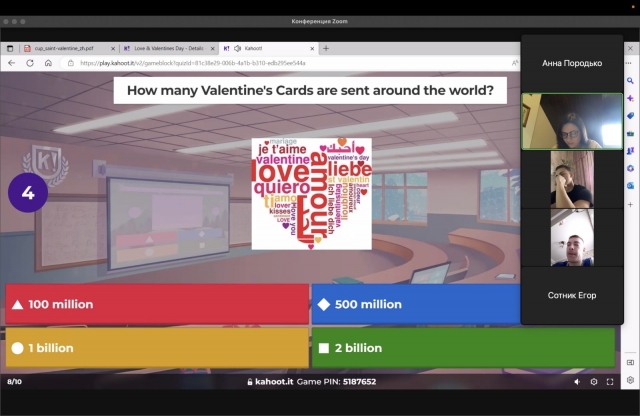Toggle the sidebar hide button icon
This screenshot has width=640, height=416.
pos(630,363)
